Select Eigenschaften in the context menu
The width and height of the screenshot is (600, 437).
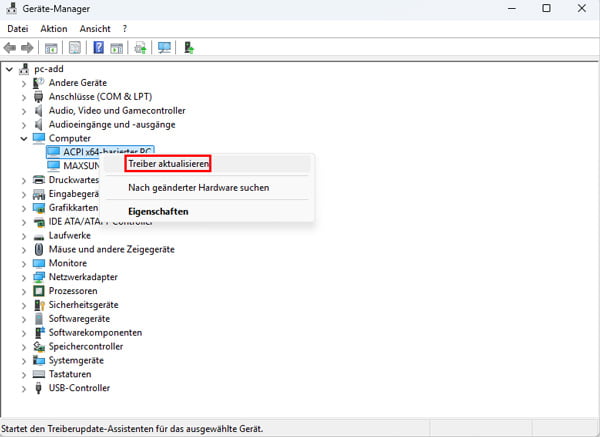pos(158,212)
